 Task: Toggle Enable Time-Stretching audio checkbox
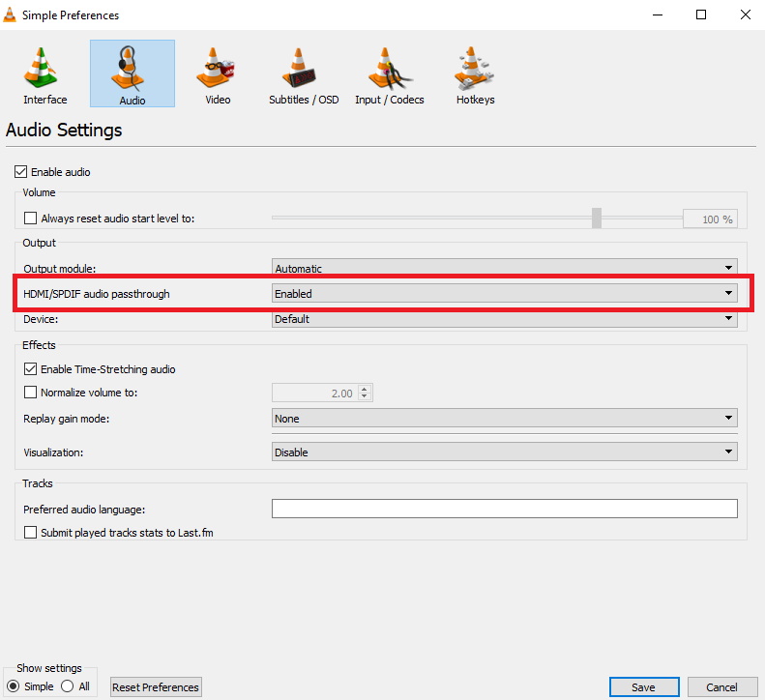(x=31, y=368)
